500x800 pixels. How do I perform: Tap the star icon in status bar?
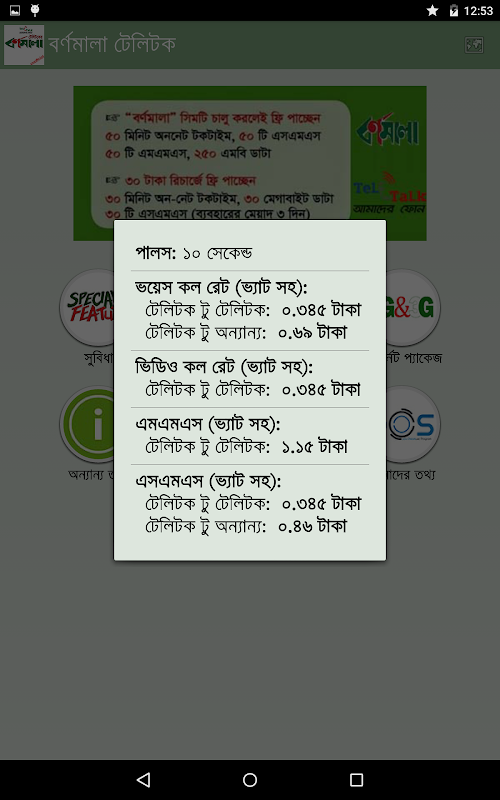[x=432, y=10]
